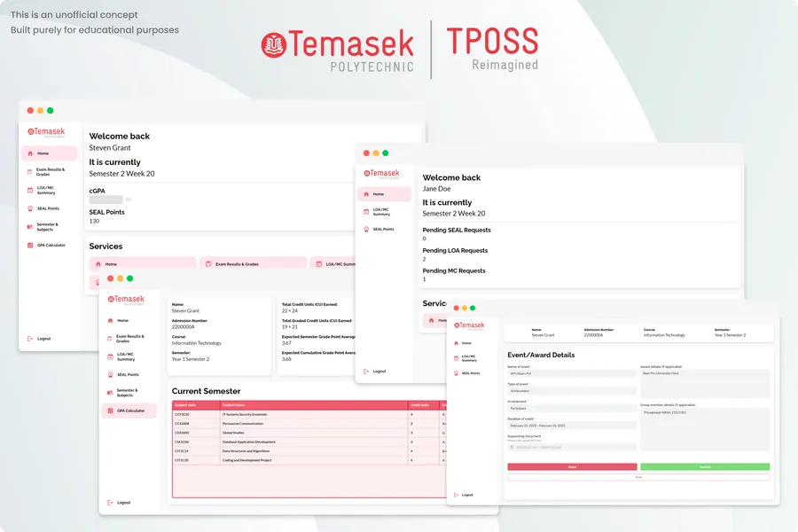Open the attached Supporting Document file
The image size is (798, 532).
click(571, 447)
